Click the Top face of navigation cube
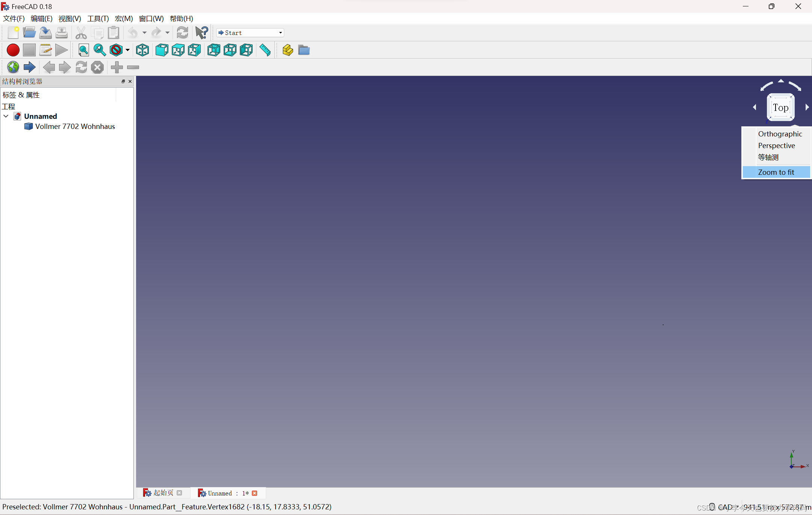This screenshot has height=515, width=812. tap(780, 108)
